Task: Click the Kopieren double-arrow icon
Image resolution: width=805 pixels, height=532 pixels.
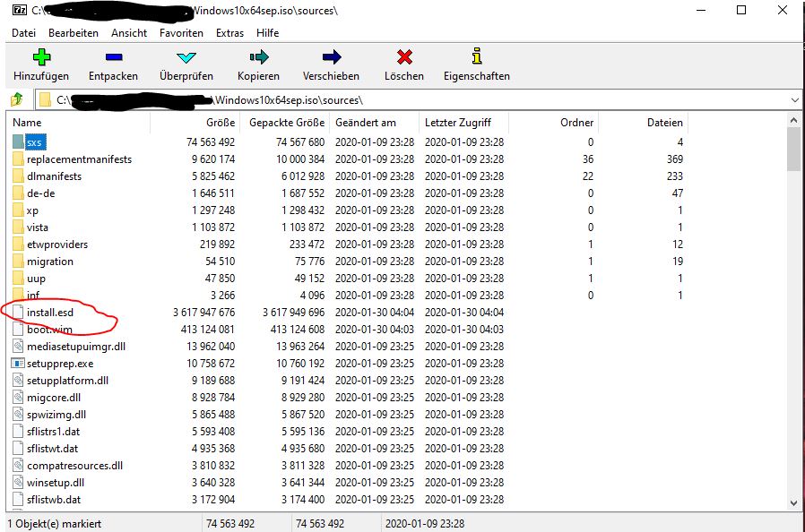Action: pyautogui.click(x=259, y=57)
